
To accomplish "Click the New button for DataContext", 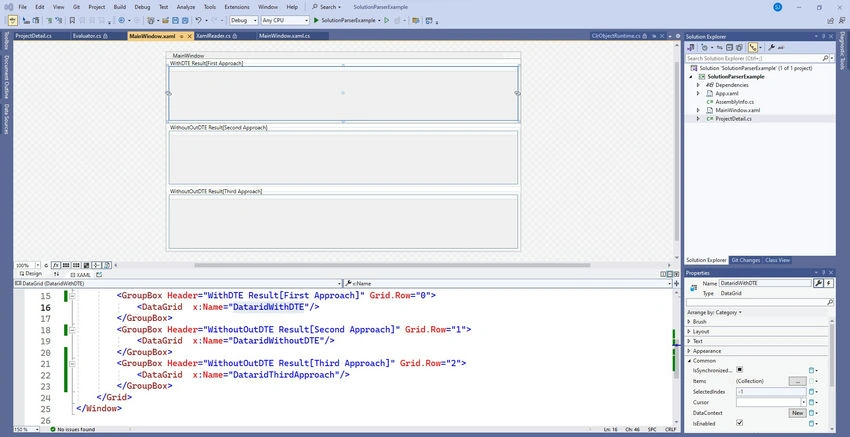I will (797, 413).
